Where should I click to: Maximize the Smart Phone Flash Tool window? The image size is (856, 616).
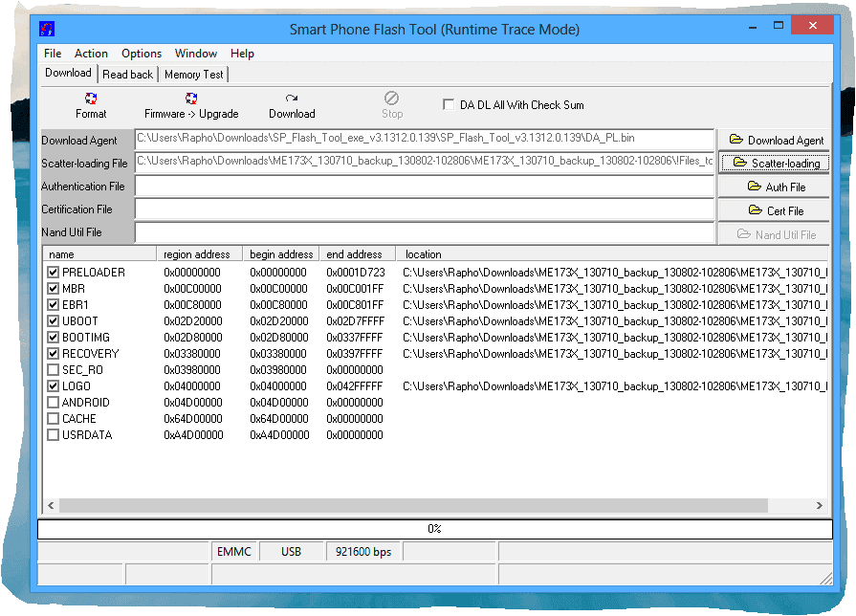click(779, 25)
